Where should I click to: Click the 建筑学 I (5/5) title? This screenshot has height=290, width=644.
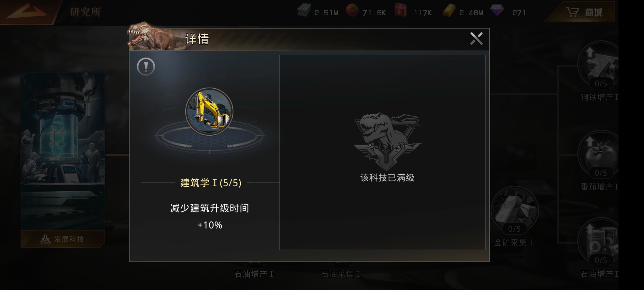[x=211, y=183]
